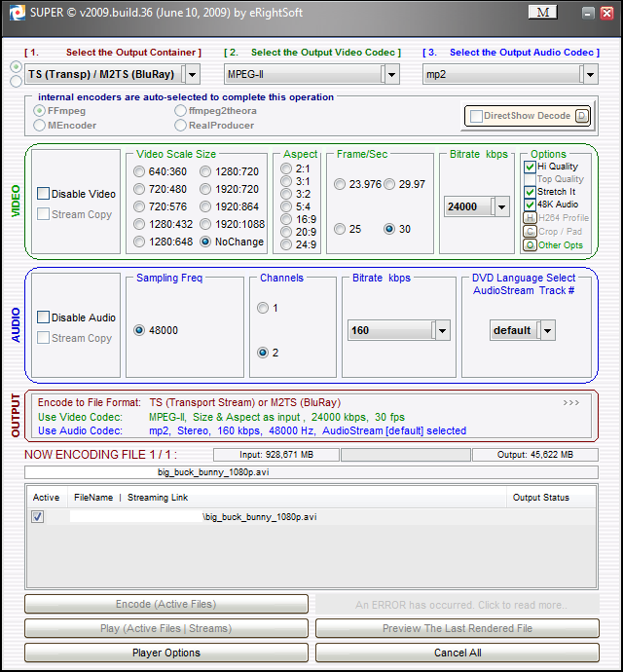The width and height of the screenshot is (623, 672).
Task: Open the AudioStream Track default dropdown
Action: (x=546, y=331)
